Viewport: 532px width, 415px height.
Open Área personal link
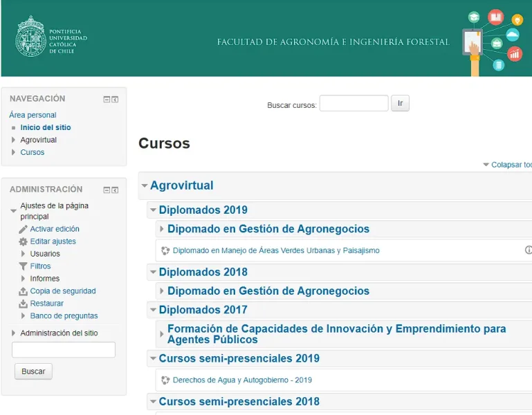[33, 115]
